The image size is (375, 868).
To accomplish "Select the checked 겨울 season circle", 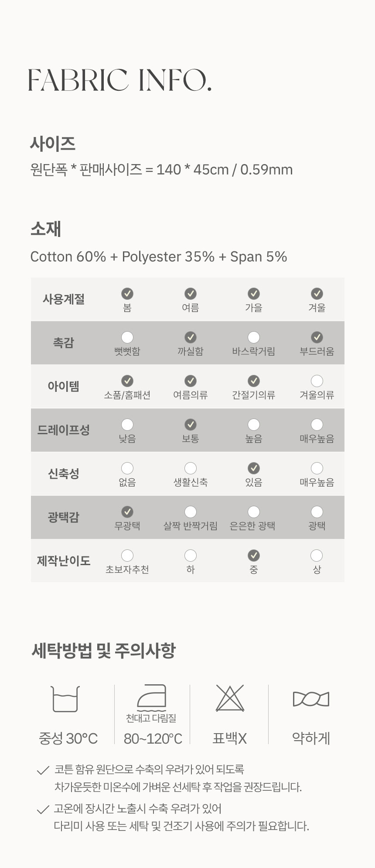I will pyautogui.click(x=317, y=294).
